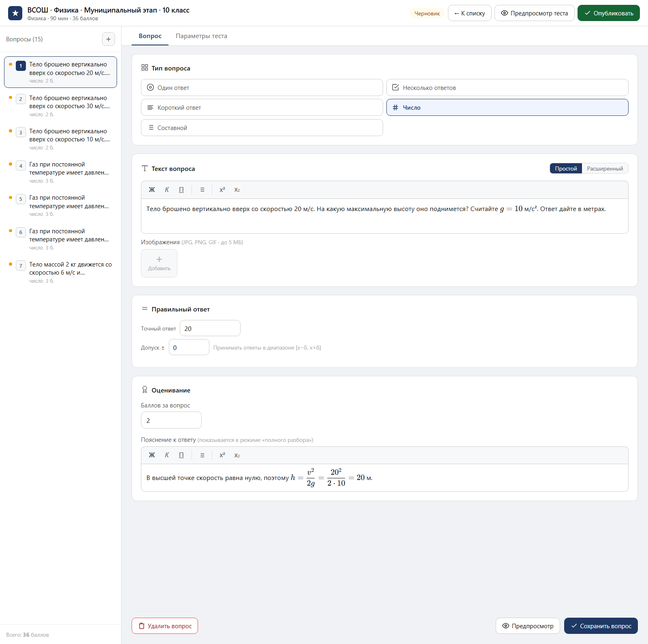Toggle bold (Ж) in explanation toolbar
Viewport: 648px width, 644px height.
152,455
